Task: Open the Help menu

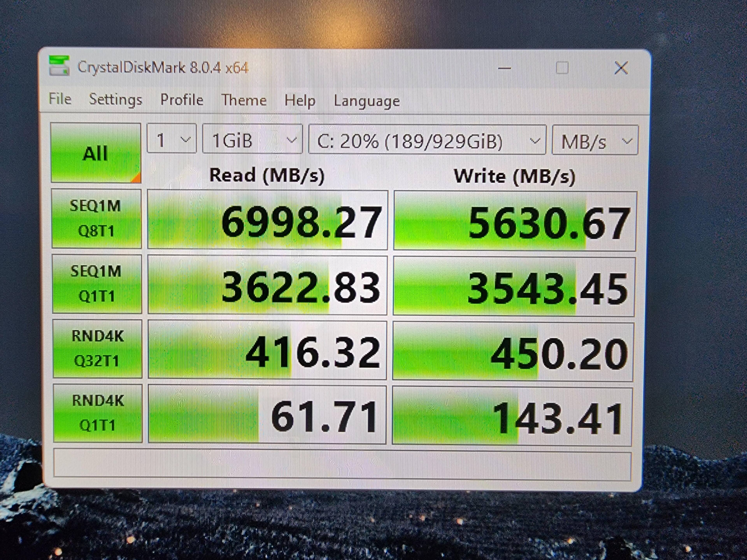Action: pyautogui.click(x=300, y=101)
